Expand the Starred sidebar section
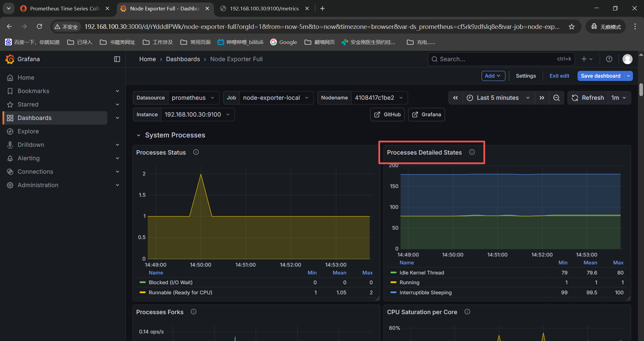The image size is (644, 341). 117,104
